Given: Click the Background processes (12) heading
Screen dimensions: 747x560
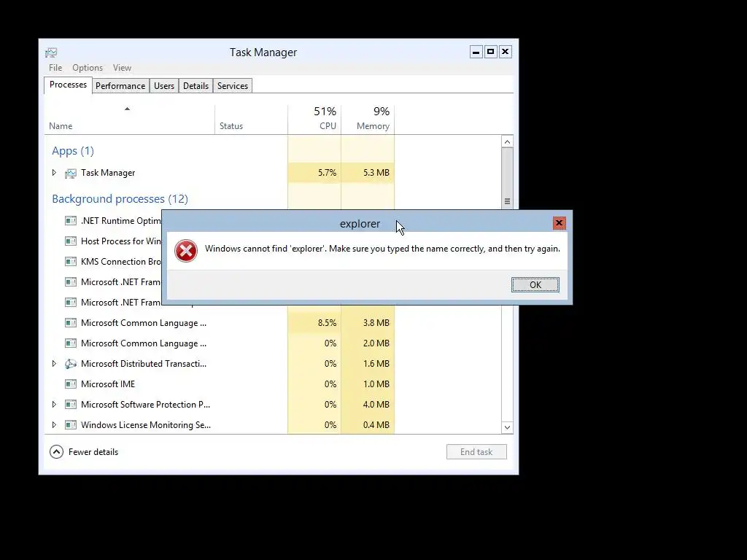Looking at the screenshot, I should [120, 199].
